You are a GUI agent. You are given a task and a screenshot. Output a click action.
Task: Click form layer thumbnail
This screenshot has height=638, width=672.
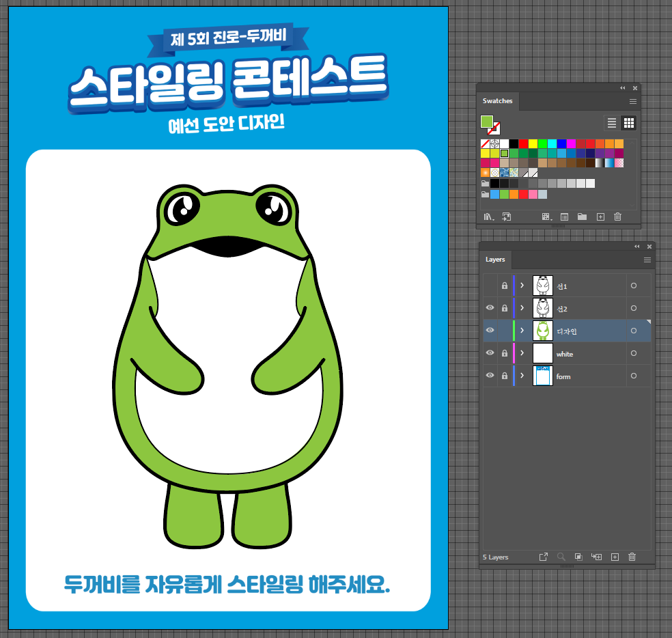point(542,376)
